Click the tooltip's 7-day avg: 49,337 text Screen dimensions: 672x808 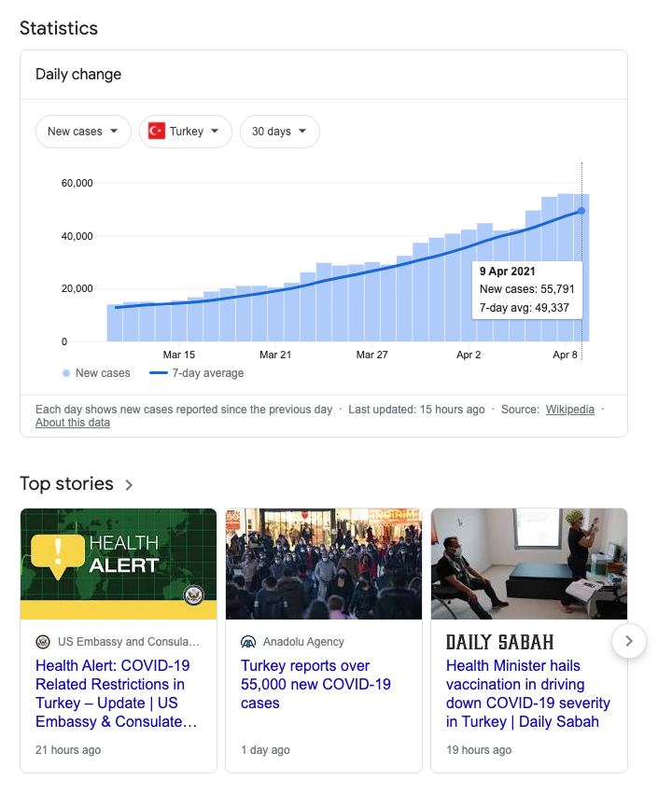[525, 308]
